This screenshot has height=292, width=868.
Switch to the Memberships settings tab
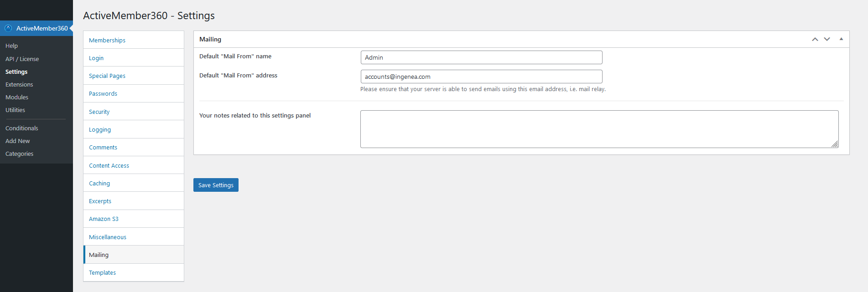coord(134,40)
